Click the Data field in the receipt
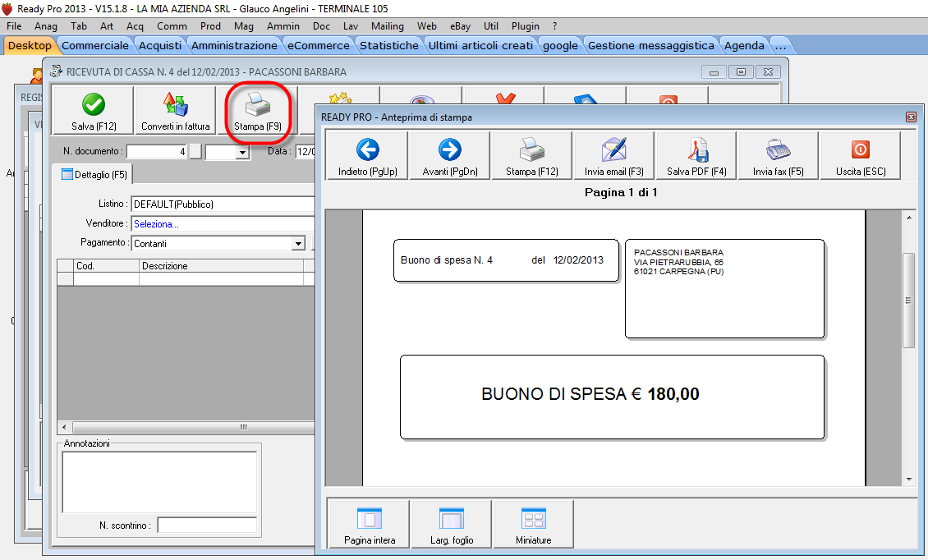 (x=306, y=152)
